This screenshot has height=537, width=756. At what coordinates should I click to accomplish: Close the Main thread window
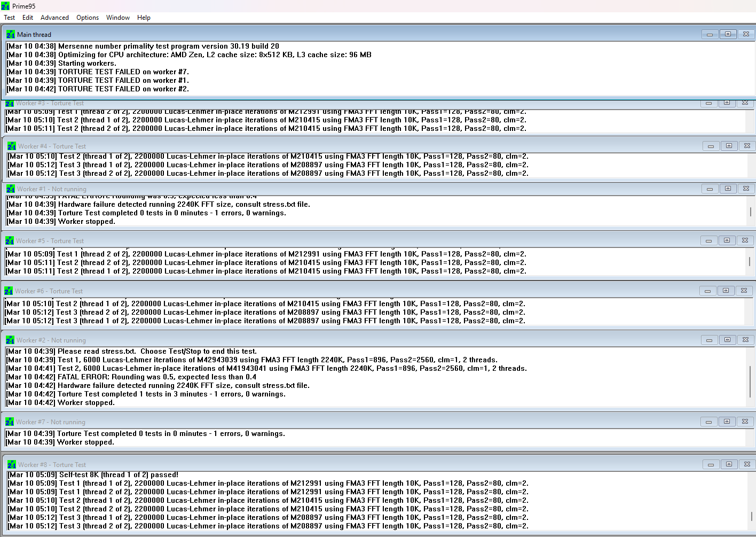(x=746, y=34)
